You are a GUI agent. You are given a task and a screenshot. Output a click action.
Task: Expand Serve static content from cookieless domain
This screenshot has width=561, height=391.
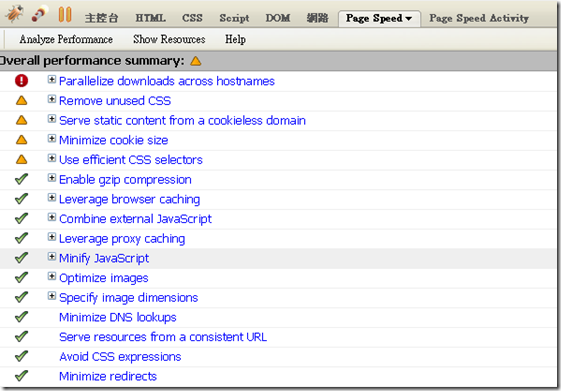[x=52, y=119]
